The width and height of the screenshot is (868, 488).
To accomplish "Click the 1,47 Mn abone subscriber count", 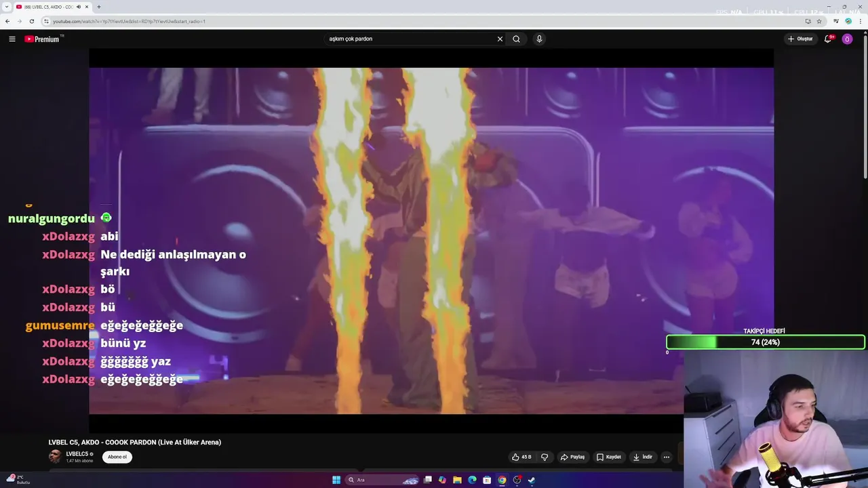I will tap(79, 461).
